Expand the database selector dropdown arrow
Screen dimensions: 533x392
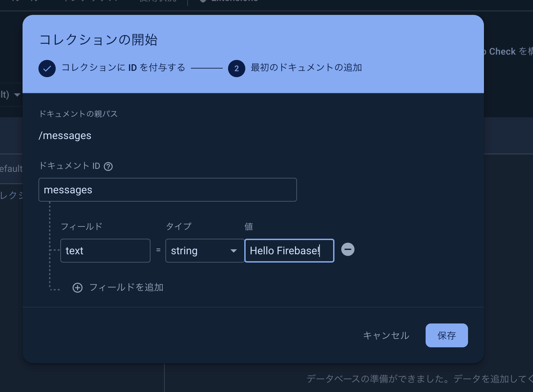(x=17, y=95)
